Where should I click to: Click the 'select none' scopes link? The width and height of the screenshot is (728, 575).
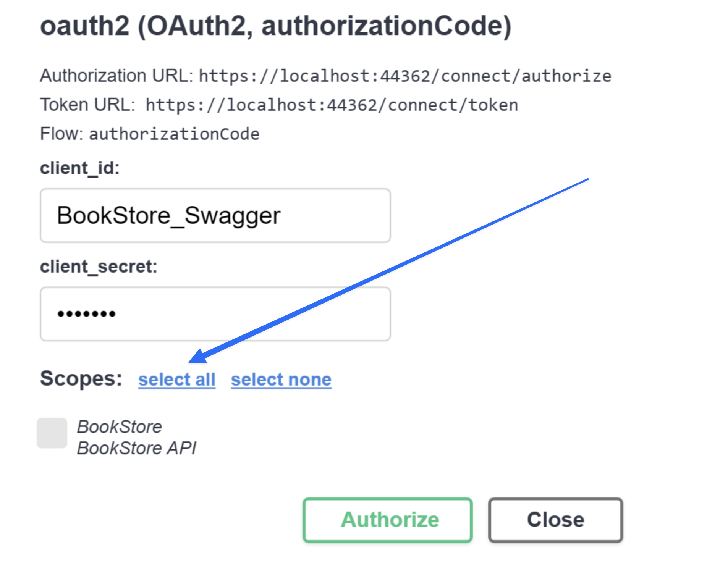tap(281, 380)
